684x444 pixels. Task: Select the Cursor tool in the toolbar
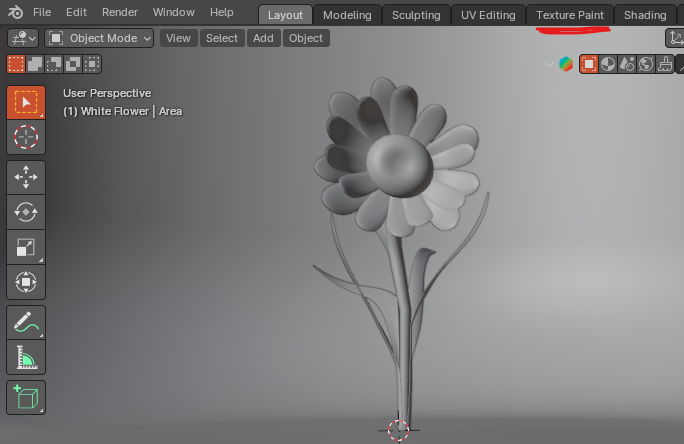point(26,137)
